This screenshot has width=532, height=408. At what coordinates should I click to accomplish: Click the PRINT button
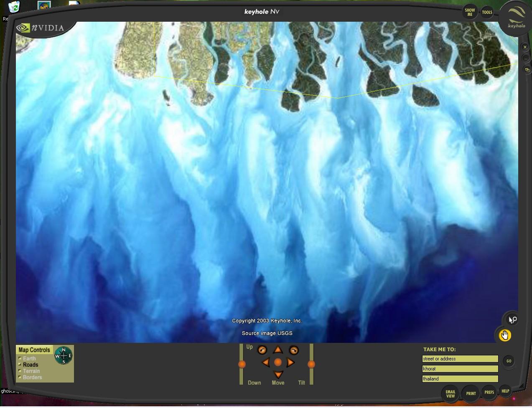click(471, 393)
